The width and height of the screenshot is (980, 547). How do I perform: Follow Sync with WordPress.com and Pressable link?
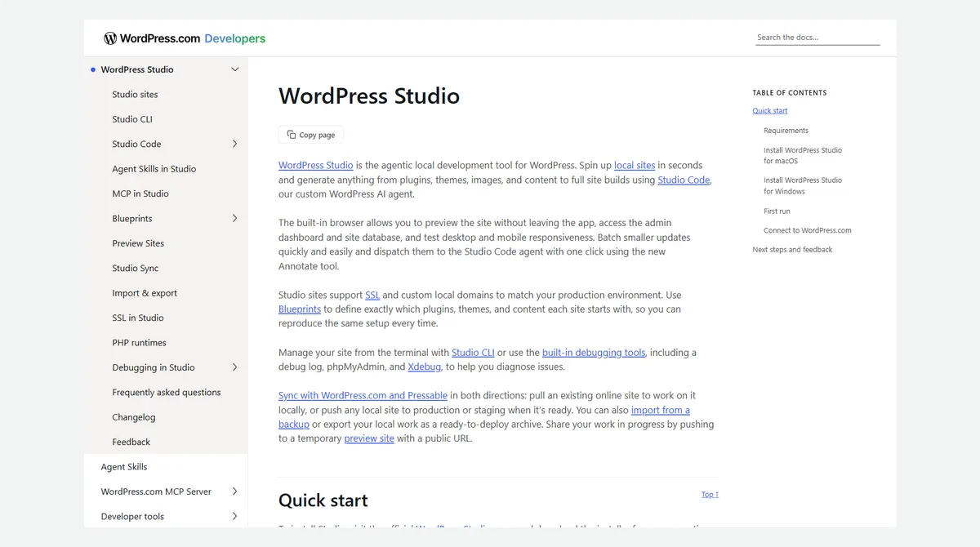[363, 395]
